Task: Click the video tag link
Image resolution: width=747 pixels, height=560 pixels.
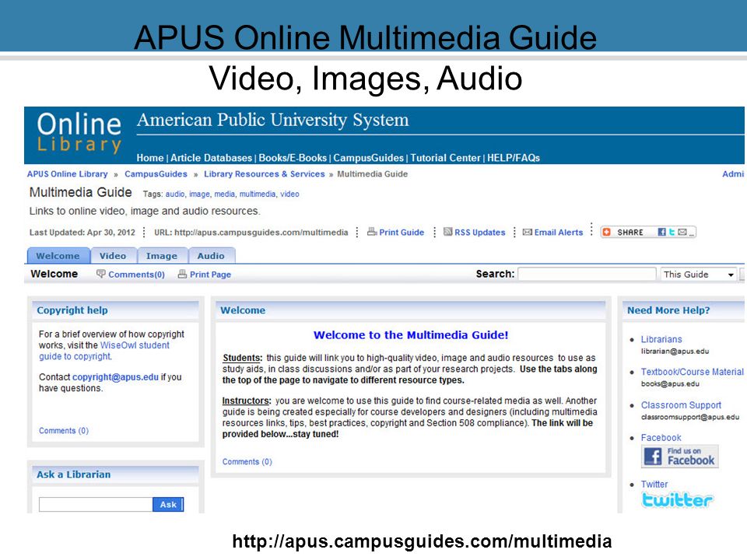Action: click(289, 194)
